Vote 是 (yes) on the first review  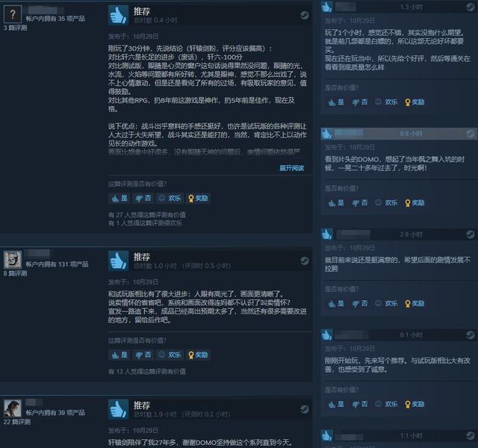[119, 199]
